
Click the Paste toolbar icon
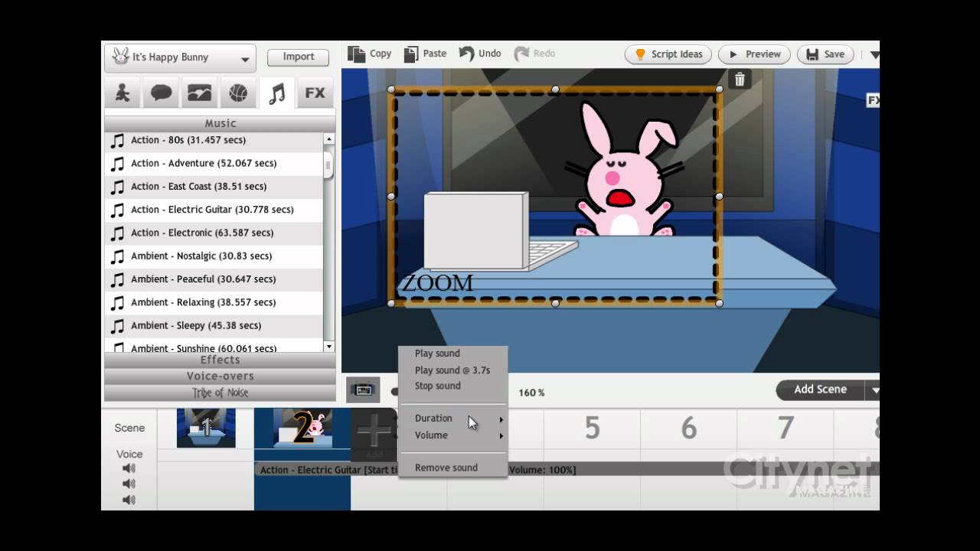(411, 54)
